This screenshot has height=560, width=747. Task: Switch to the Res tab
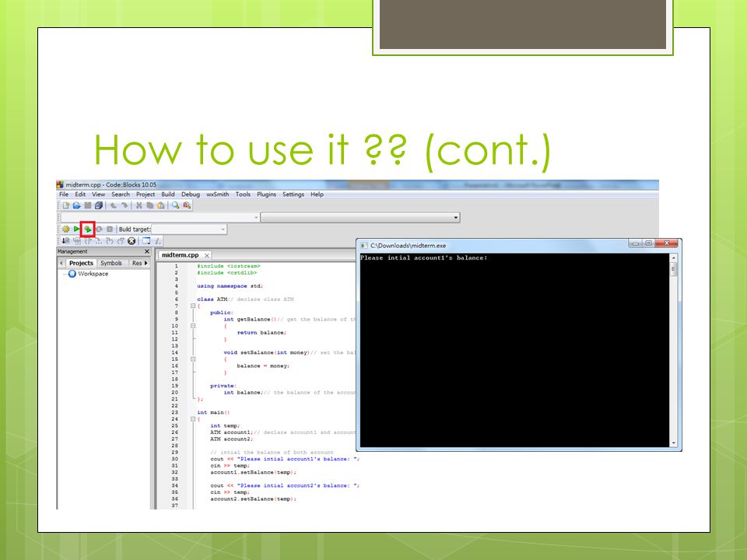point(137,263)
